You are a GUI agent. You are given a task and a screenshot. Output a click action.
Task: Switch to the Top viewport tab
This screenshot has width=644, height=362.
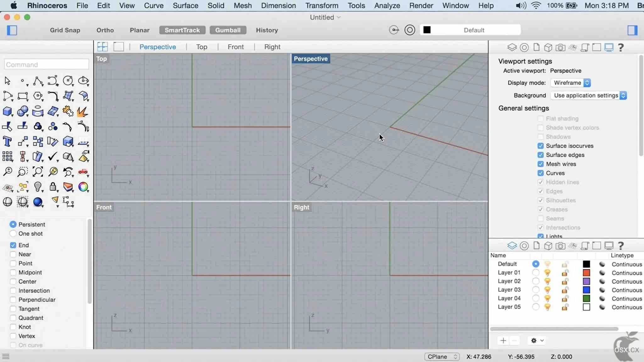tap(202, 47)
